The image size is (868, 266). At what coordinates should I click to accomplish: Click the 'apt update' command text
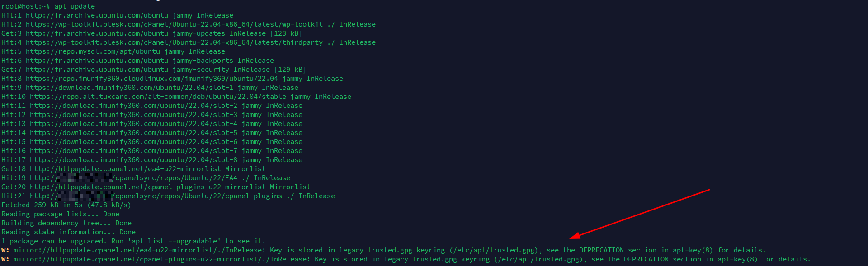pos(75,6)
